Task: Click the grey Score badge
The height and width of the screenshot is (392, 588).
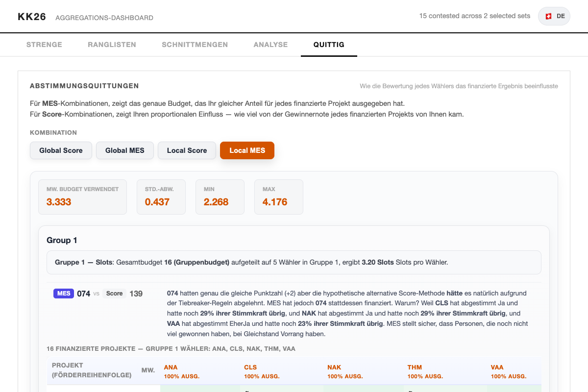Action: coord(114,294)
